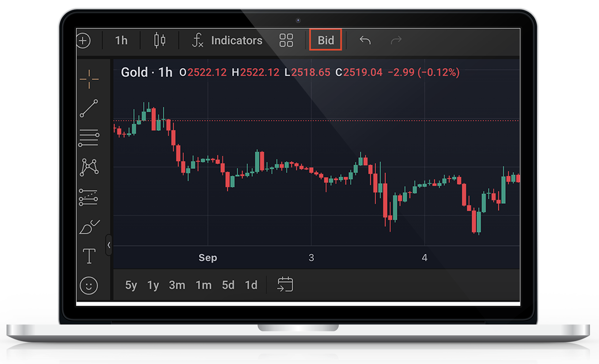This screenshot has height=364, width=599.
Task: Select the brush drawing tool
Action: pos(89,227)
